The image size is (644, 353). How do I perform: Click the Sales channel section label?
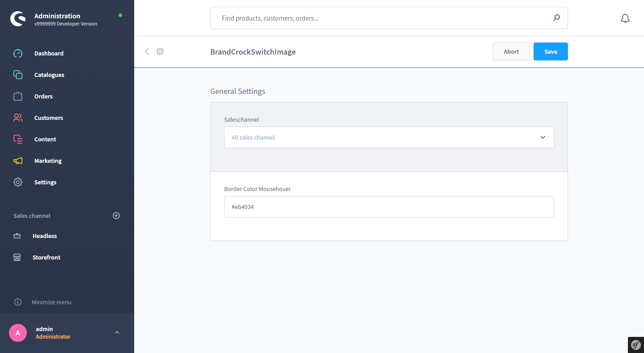[32, 216]
